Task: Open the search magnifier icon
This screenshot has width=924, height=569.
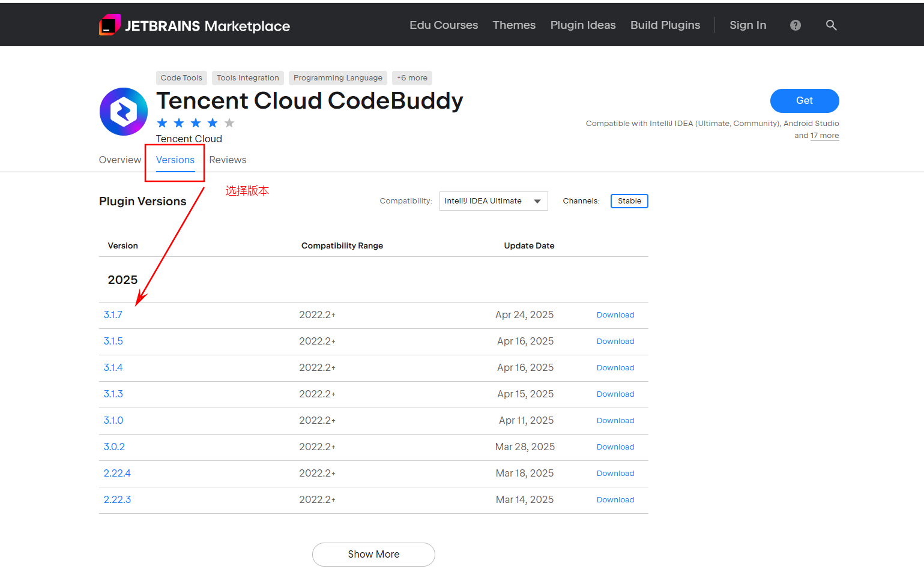Action: coord(832,25)
